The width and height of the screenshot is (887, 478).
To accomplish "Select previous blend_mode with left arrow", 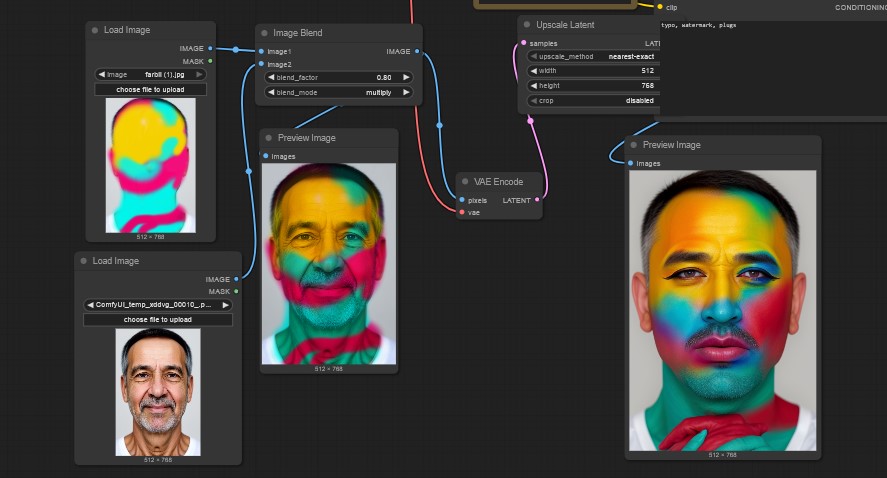I will click(x=271, y=92).
